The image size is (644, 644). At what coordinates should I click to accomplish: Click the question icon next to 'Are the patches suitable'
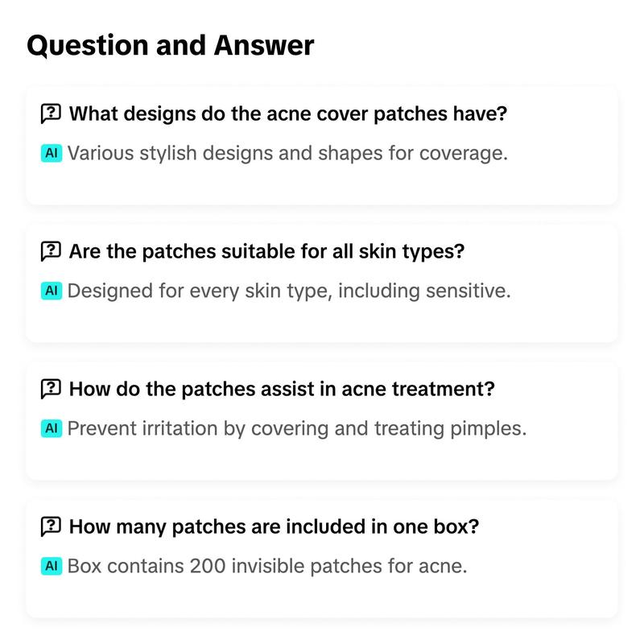pos(51,251)
